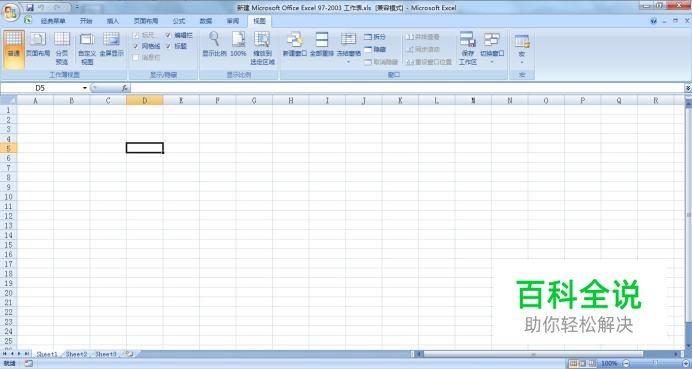Viewport: 692px width, 369px height.
Task: Toggle the Formula Bar (编辑栏) checkbox
Action: (169, 35)
